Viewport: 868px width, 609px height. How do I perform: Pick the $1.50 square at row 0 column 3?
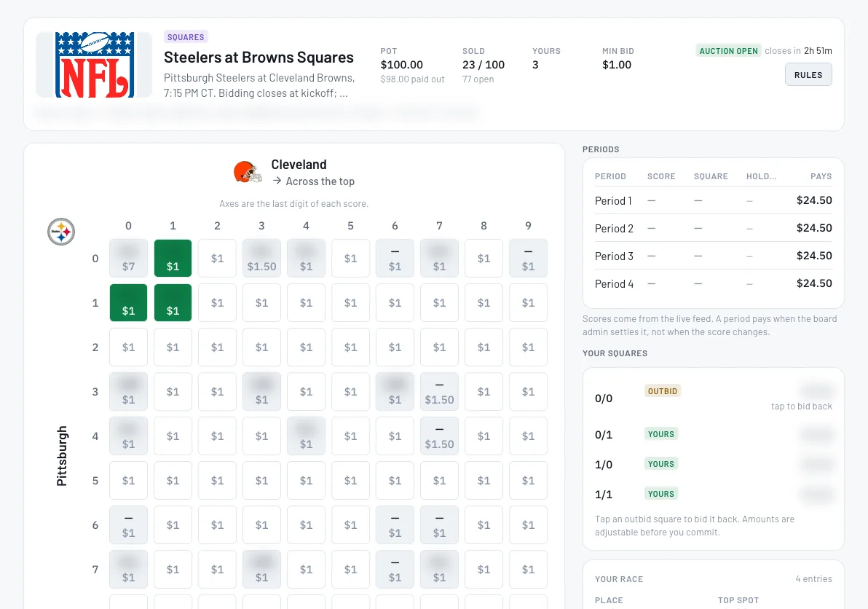pos(262,258)
